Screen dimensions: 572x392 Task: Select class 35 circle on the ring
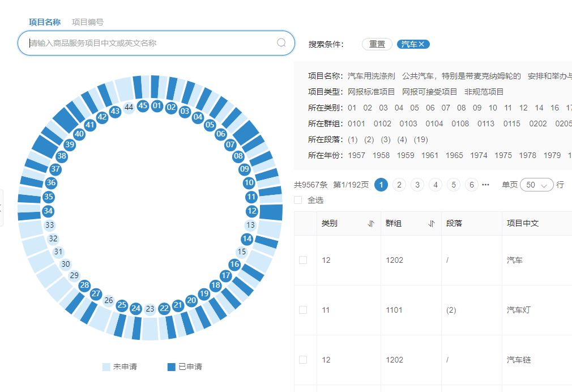click(x=49, y=197)
